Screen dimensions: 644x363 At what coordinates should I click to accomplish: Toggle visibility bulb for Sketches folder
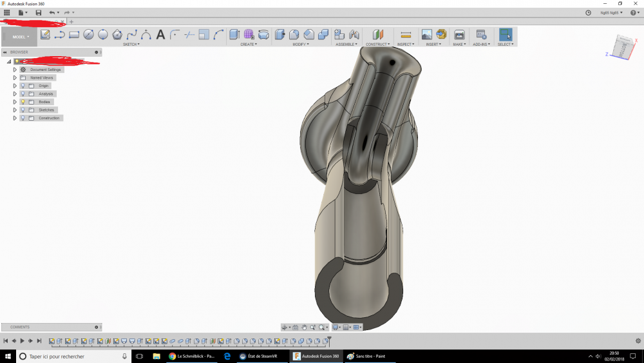[x=23, y=110]
